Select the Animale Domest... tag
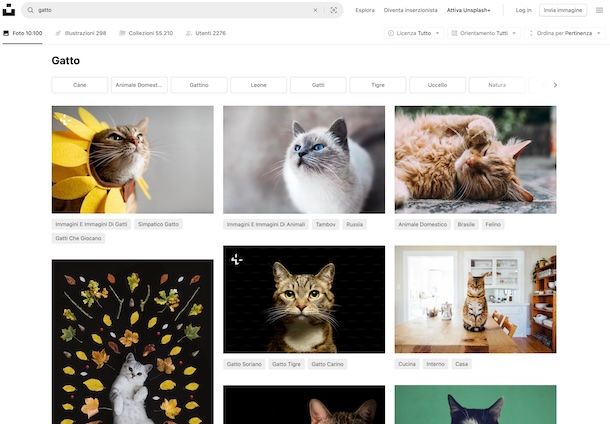The width and height of the screenshot is (610, 424). [139, 85]
